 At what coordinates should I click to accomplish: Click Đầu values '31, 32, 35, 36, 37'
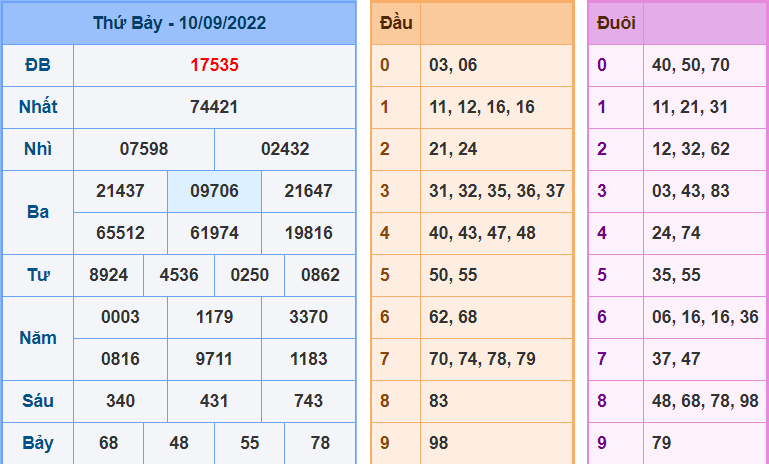point(497,191)
